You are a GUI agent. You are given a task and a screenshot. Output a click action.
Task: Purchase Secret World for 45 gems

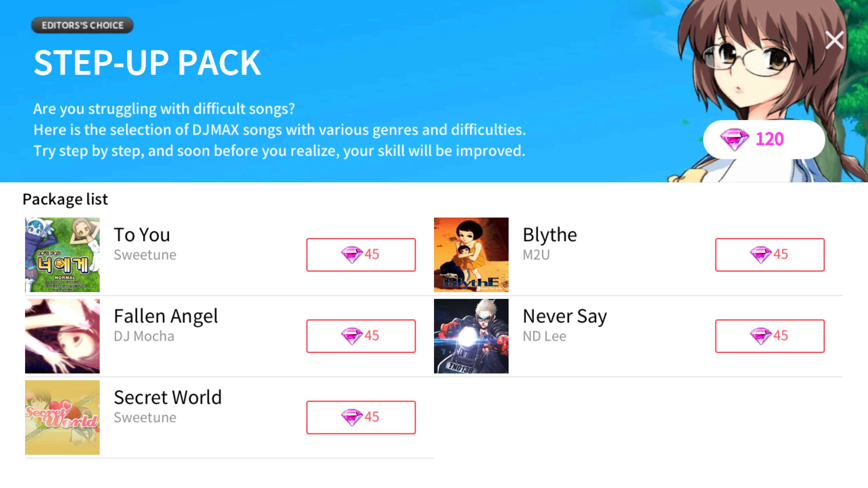[361, 417]
